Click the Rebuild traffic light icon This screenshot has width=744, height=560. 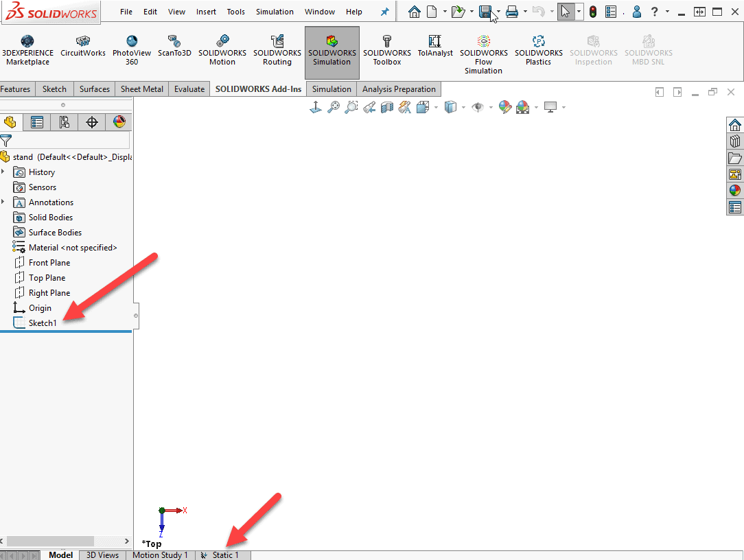pyautogui.click(x=593, y=12)
